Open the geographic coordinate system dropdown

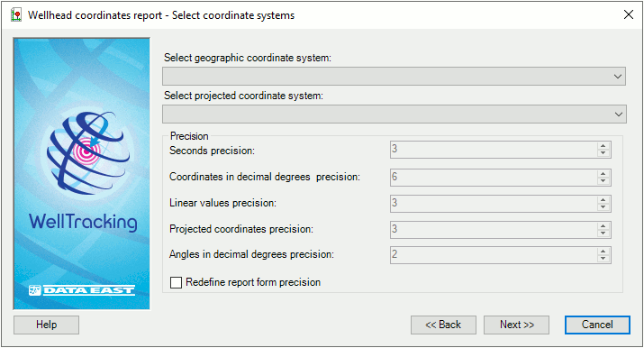394,77
